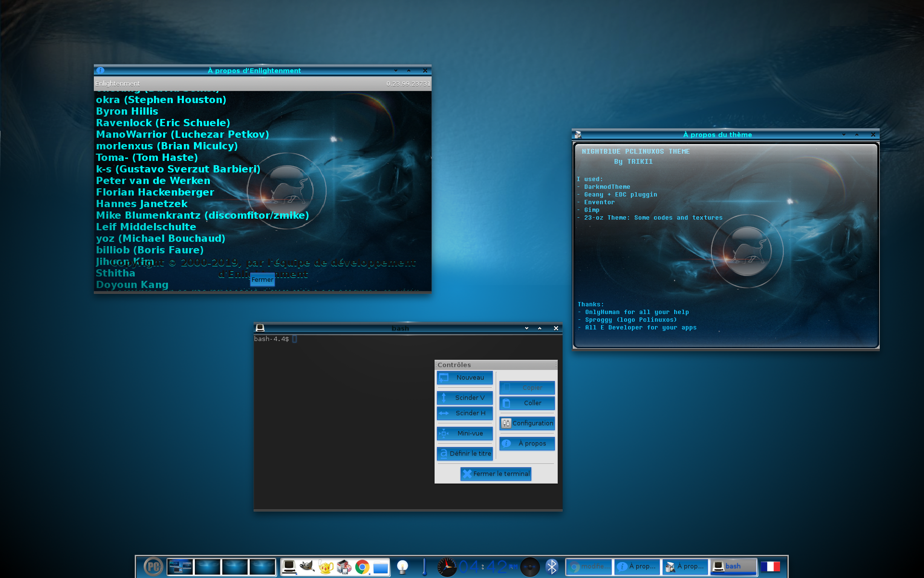Viewport: 924px width, 578px height.
Task: Click the Mini-vue button
Action: pos(465,433)
